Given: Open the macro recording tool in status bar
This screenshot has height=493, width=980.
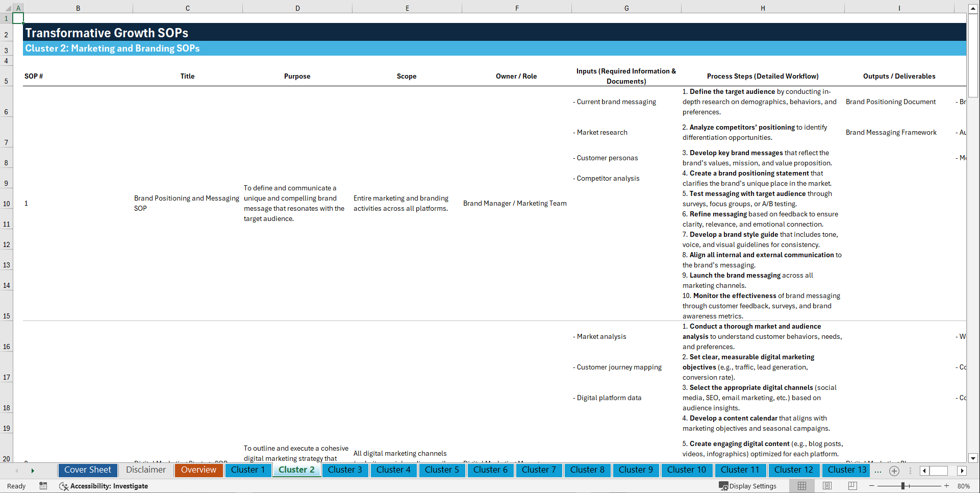Looking at the screenshot, I should 43,486.
